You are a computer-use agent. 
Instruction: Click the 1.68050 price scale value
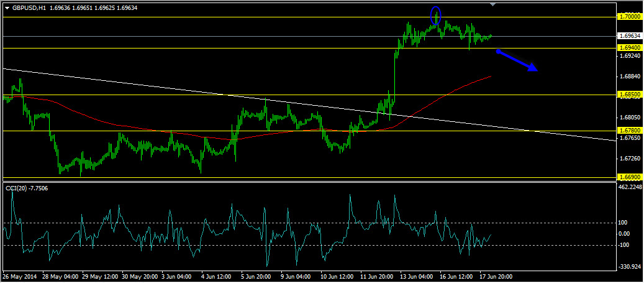629,118
